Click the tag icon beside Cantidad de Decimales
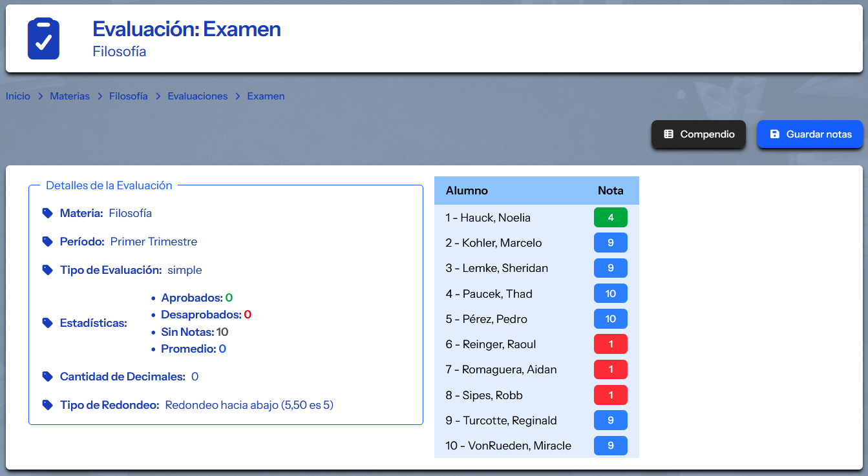 pyautogui.click(x=47, y=377)
